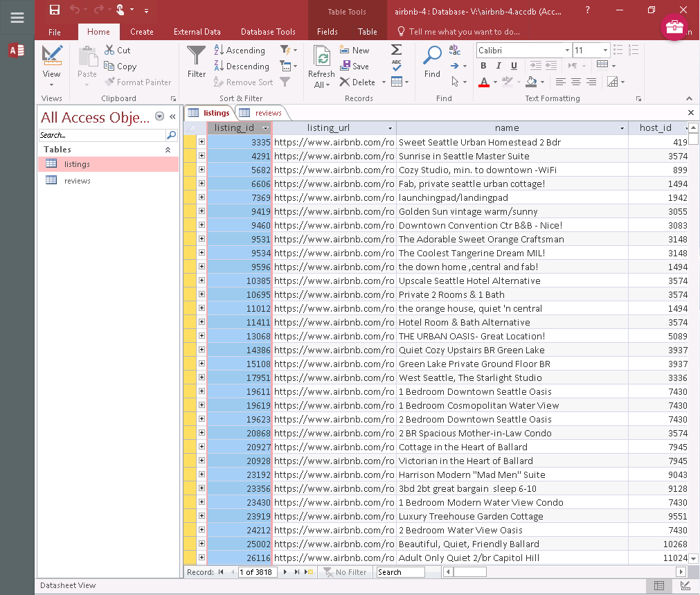Image resolution: width=700 pixels, height=595 pixels.
Task: Sort records with Ascending button
Action: pyautogui.click(x=239, y=51)
